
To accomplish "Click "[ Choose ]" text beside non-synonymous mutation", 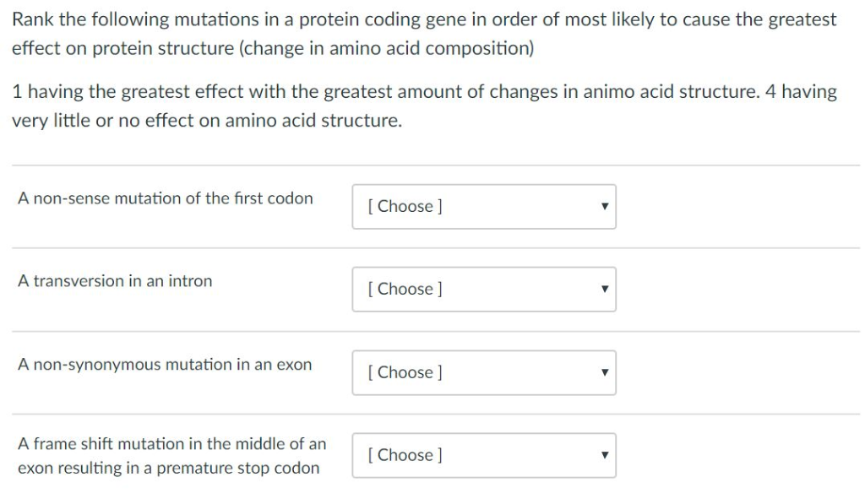I will tap(405, 372).
